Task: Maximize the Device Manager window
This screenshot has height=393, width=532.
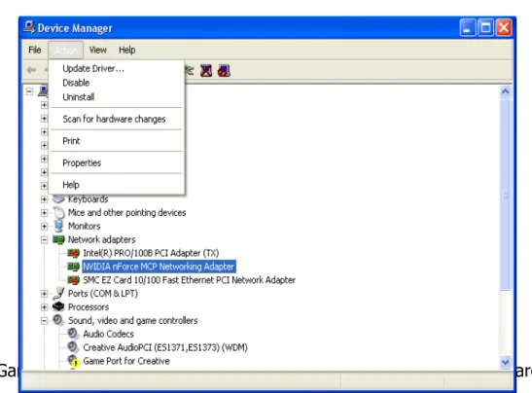Action: click(485, 27)
